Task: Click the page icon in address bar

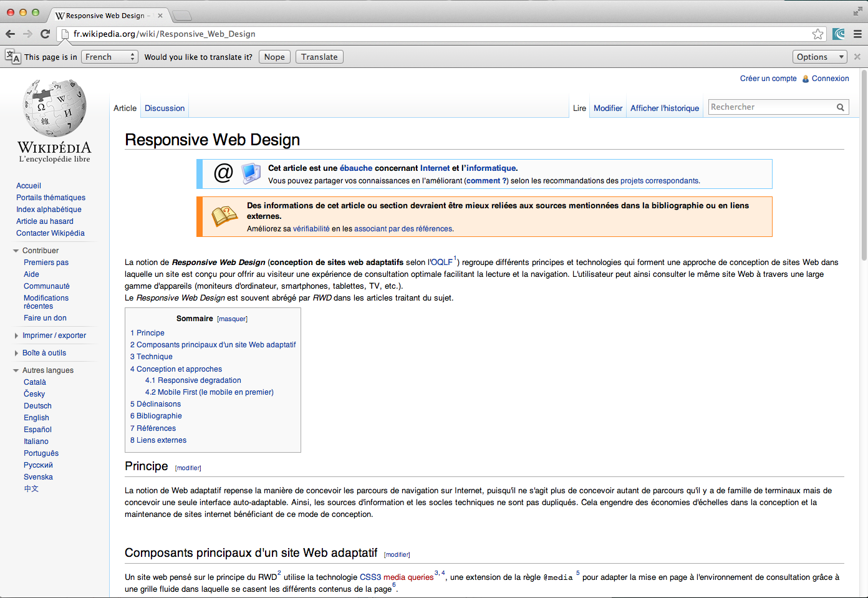Action: click(x=65, y=34)
